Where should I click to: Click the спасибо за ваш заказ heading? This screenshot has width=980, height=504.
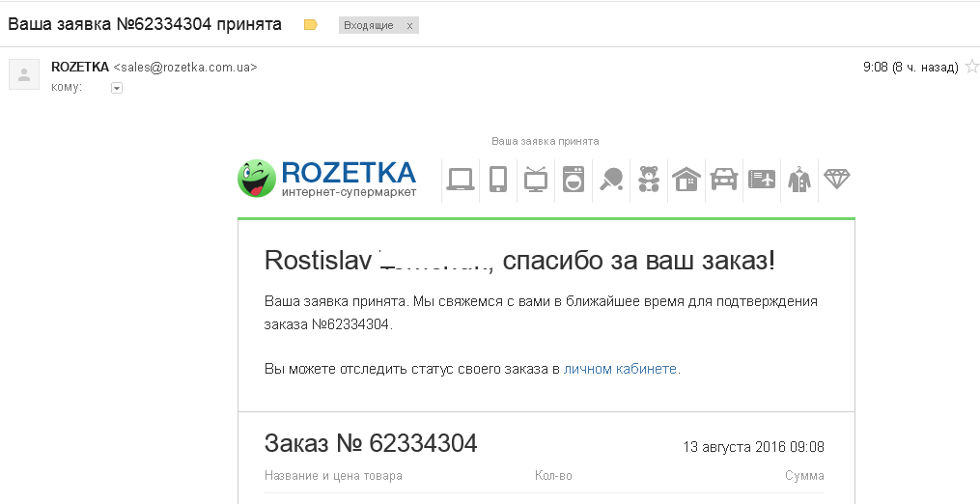click(x=639, y=261)
